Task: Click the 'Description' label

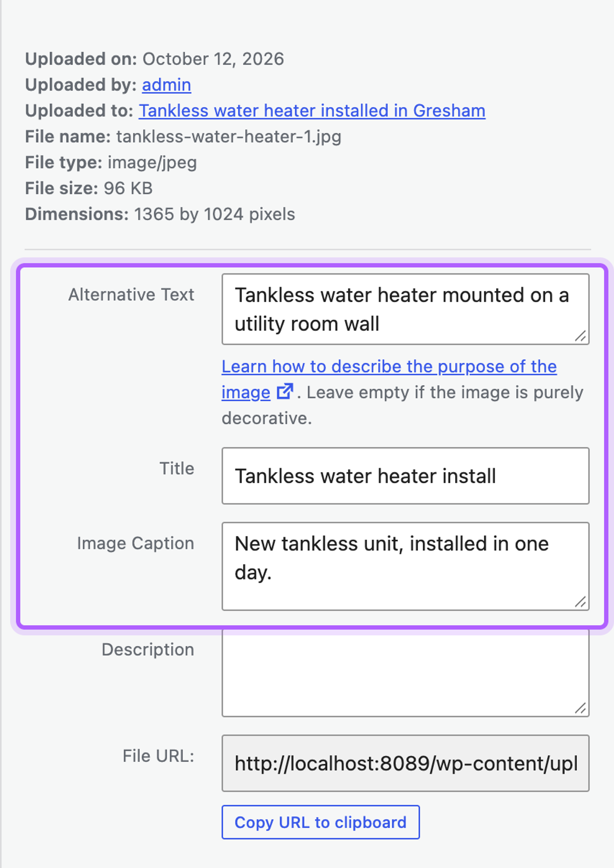Action: pos(148,650)
